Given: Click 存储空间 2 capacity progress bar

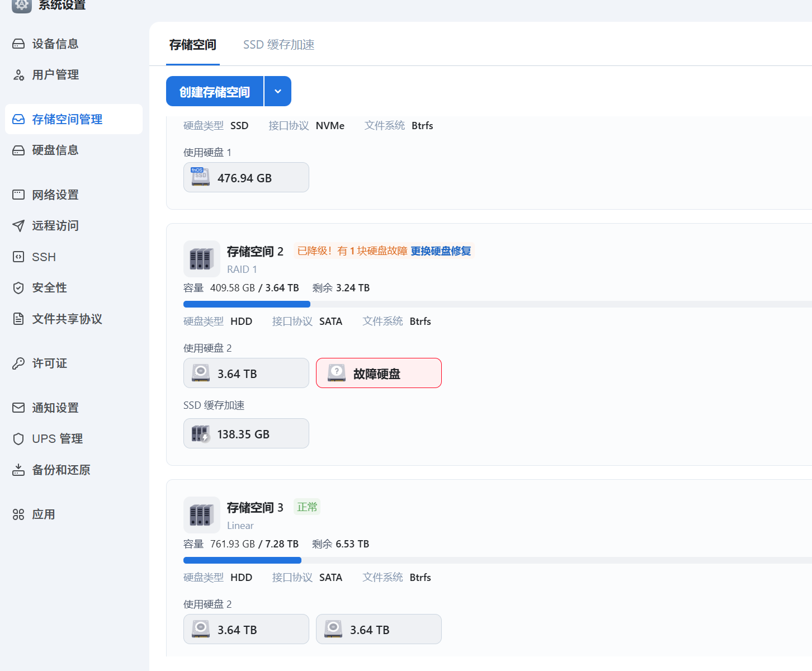Looking at the screenshot, I should tap(247, 304).
